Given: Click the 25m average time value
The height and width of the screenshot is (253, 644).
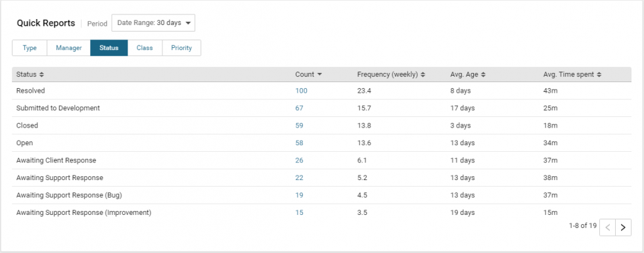Looking at the screenshot, I should pos(551,108).
